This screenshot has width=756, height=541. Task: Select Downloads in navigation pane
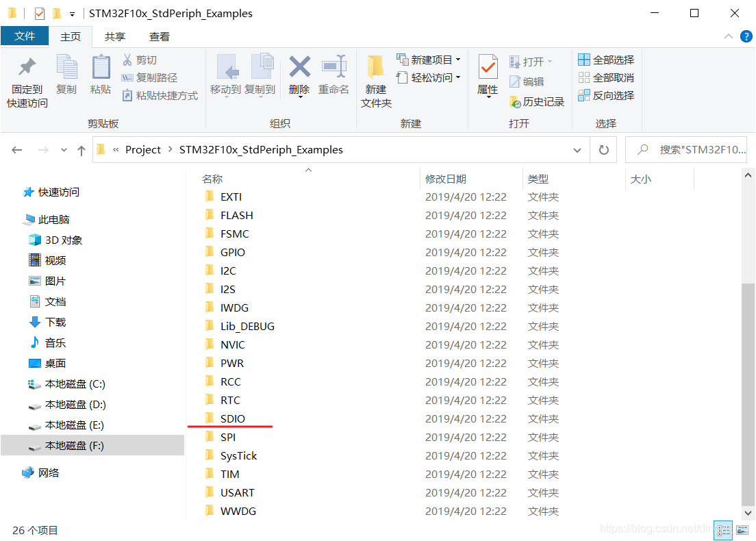(47, 322)
